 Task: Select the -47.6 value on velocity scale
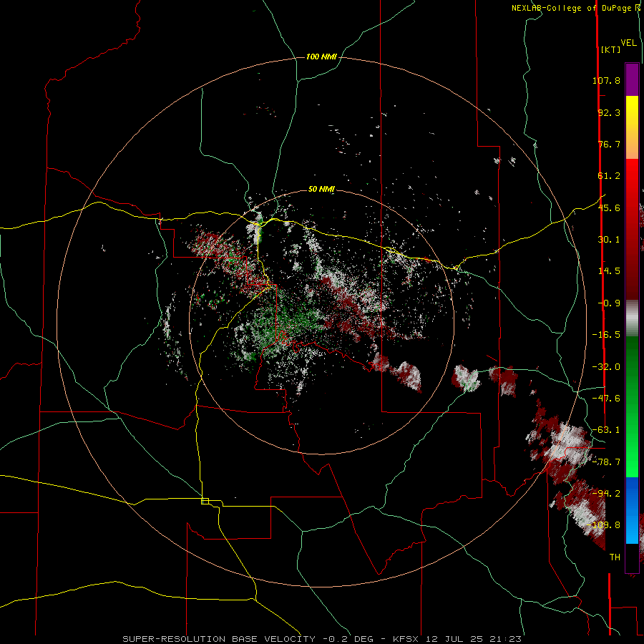(606, 399)
